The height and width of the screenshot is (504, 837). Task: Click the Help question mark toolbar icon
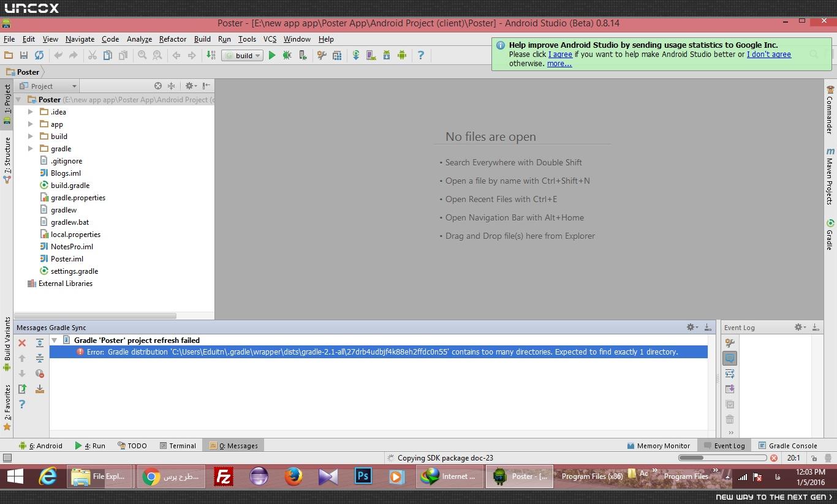[420, 55]
